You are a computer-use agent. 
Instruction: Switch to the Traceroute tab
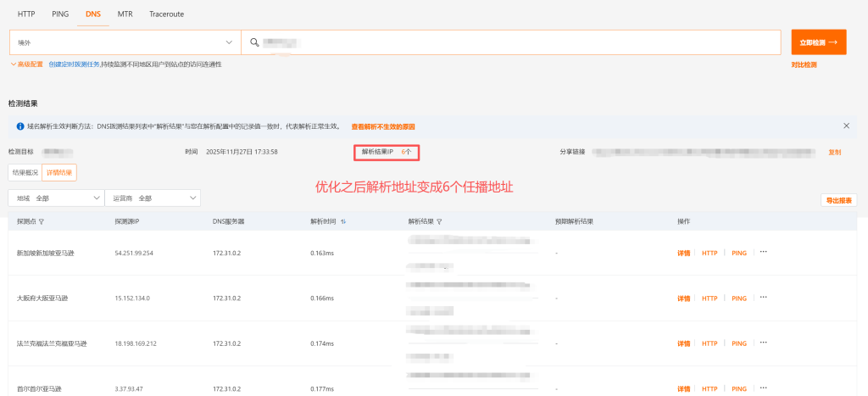click(166, 14)
